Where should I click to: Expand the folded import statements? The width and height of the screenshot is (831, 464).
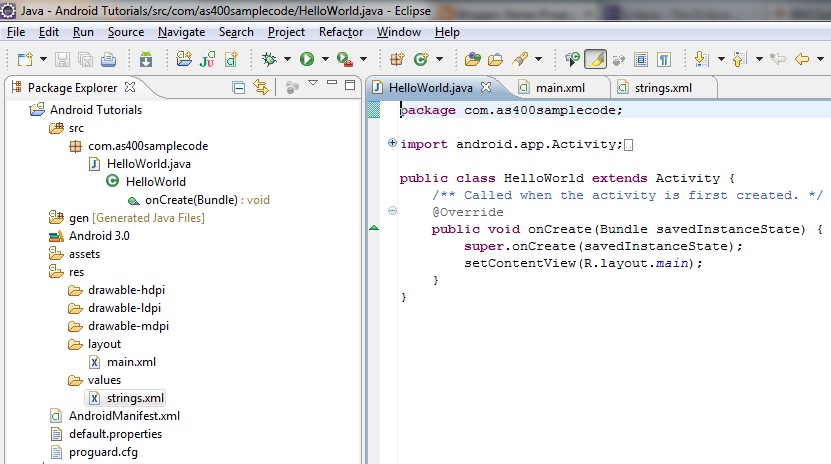tap(392, 142)
